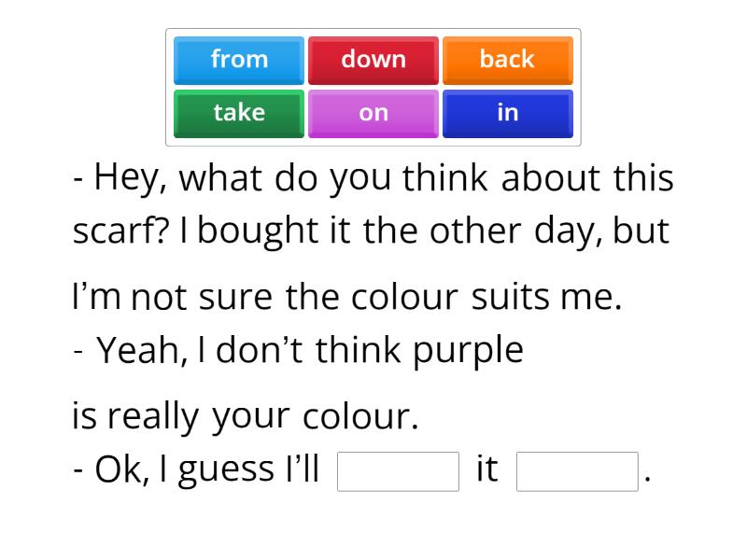
Task: Place 'take' into the first answer gap
Action: coord(398,469)
